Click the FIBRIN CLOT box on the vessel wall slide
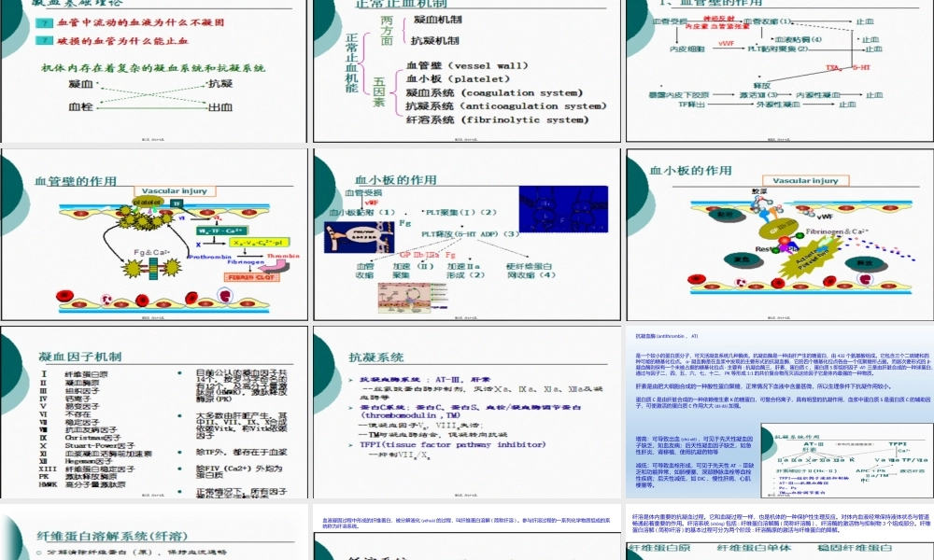 pyautogui.click(x=253, y=276)
